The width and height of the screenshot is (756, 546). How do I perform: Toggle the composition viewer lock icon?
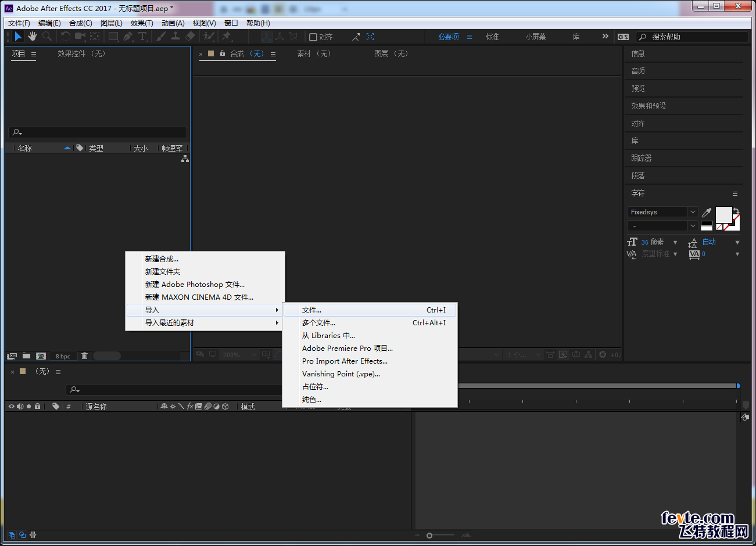[x=223, y=53]
